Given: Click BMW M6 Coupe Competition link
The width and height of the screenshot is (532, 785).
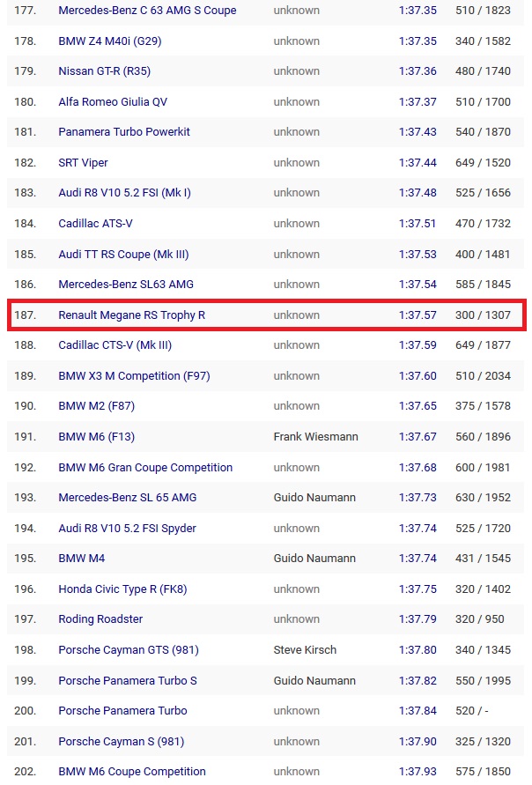Looking at the screenshot, I should (131, 772).
